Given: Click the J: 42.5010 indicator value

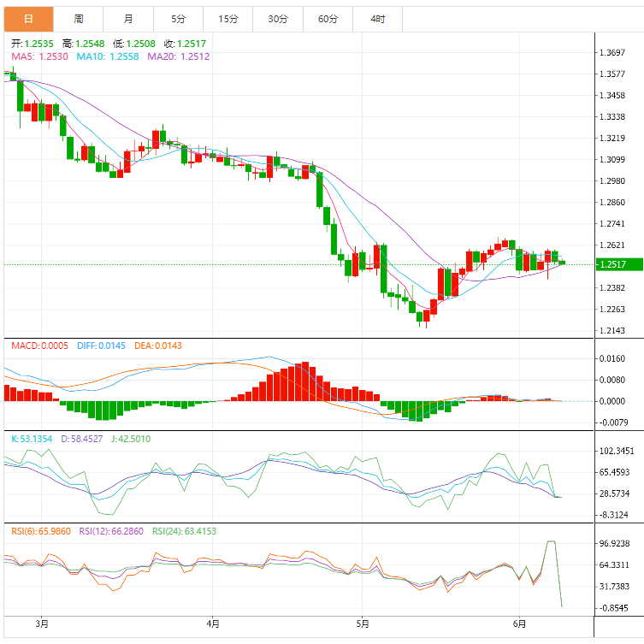Looking at the screenshot, I should [131, 439].
